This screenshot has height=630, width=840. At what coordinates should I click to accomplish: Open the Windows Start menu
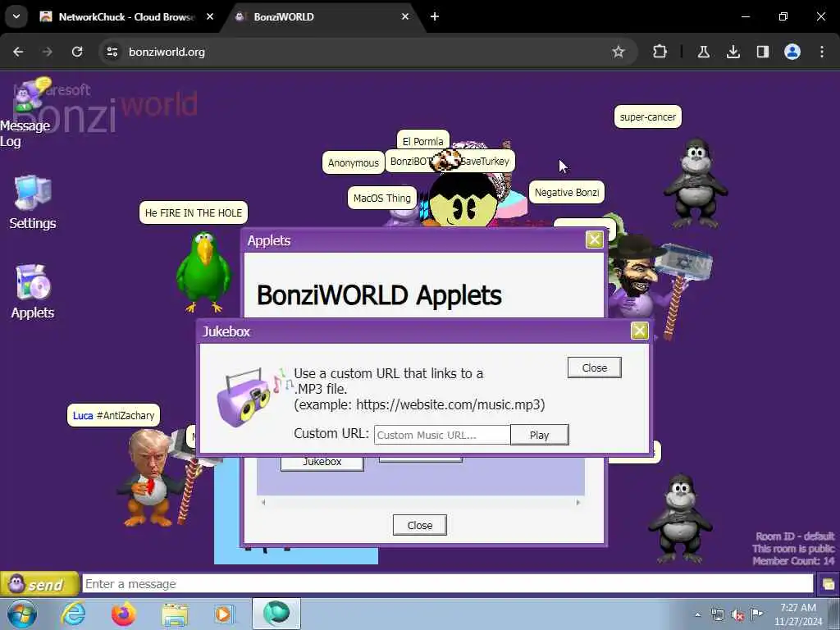click(x=21, y=614)
